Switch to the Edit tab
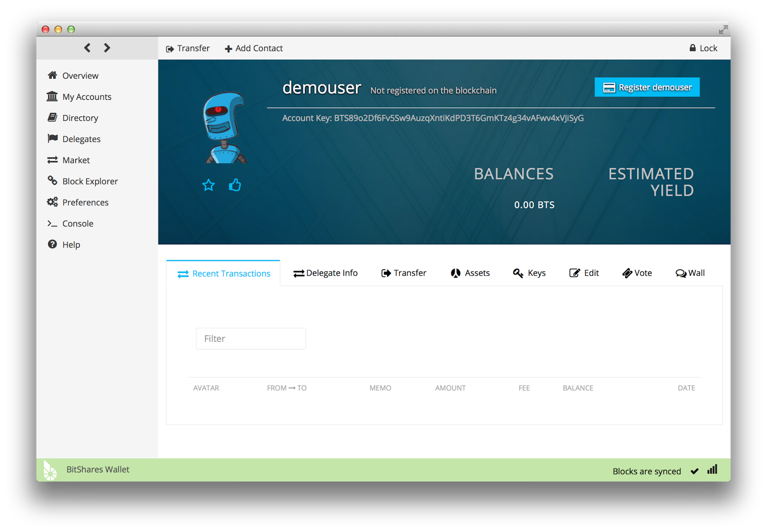Screen dimensions: 767x532 pos(584,273)
